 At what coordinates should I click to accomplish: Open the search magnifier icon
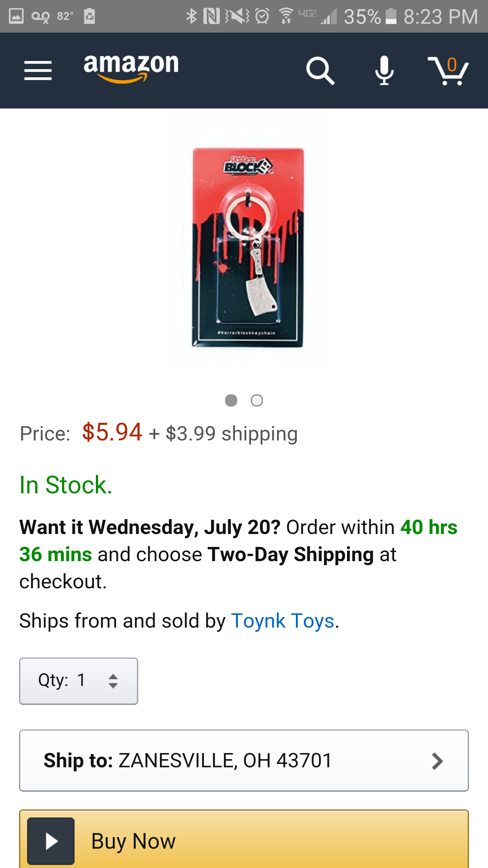click(320, 71)
